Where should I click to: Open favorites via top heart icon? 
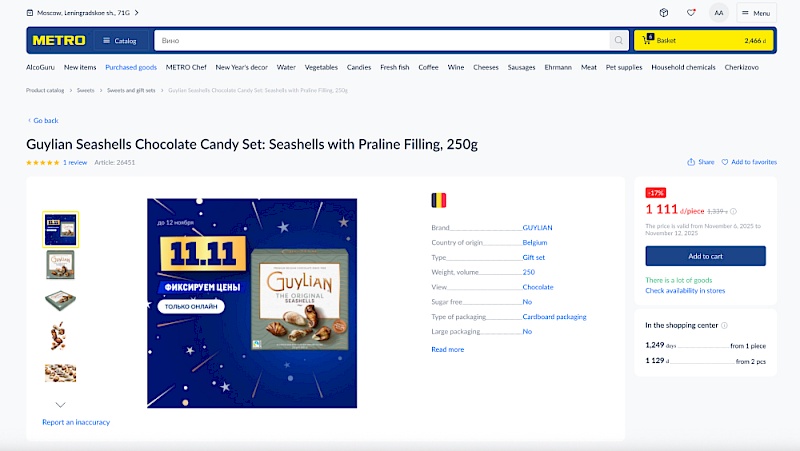pos(690,13)
